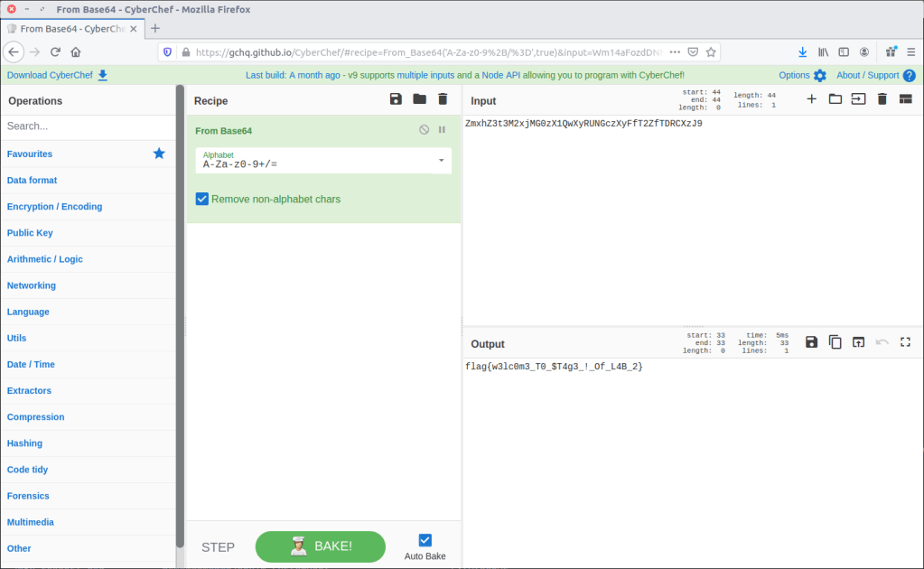Load a recipe via the folder icon
The width and height of the screenshot is (924, 569).
419,99
